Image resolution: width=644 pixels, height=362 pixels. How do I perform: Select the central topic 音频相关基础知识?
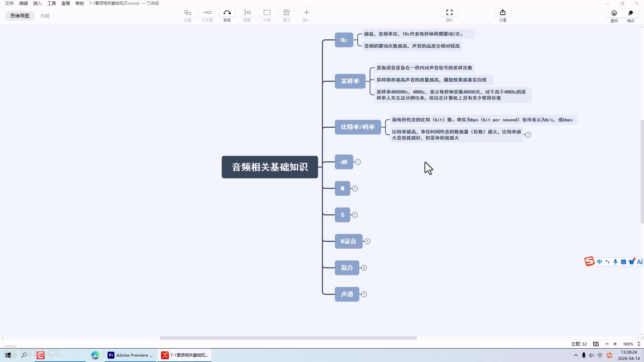coord(270,167)
